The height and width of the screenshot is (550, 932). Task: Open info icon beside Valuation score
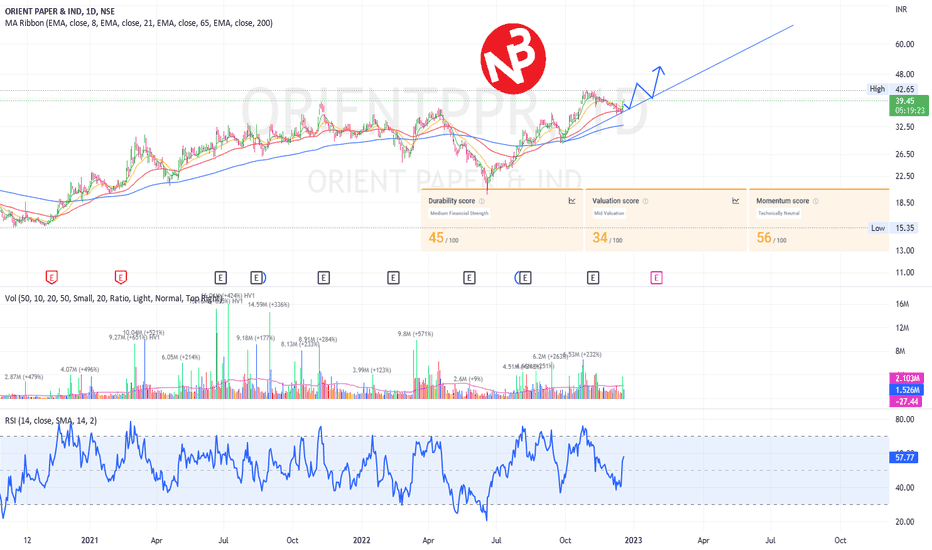point(646,202)
